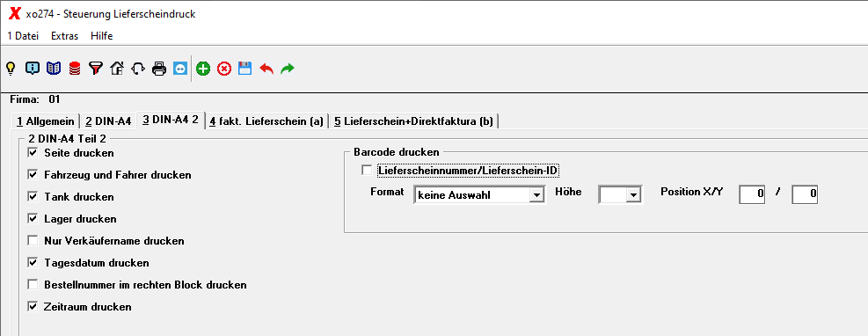Click the light bulb tips icon
Viewport: 868px width, 336px height.
click(10, 69)
